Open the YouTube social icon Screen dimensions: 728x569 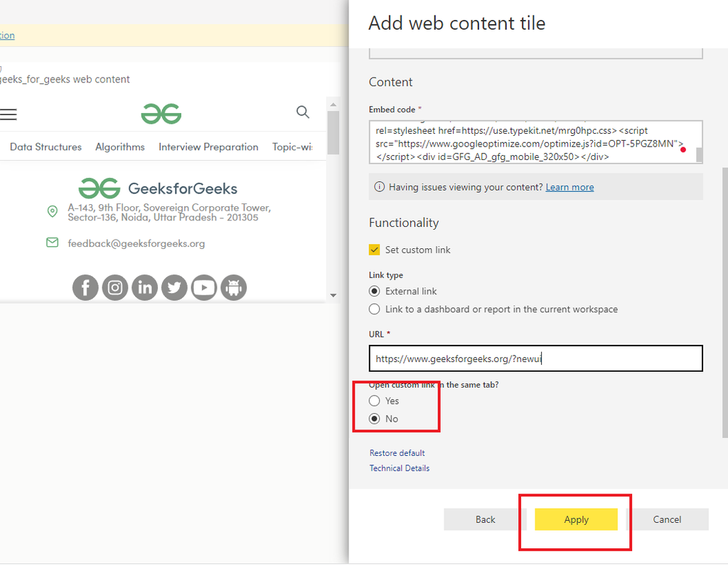[x=204, y=288]
